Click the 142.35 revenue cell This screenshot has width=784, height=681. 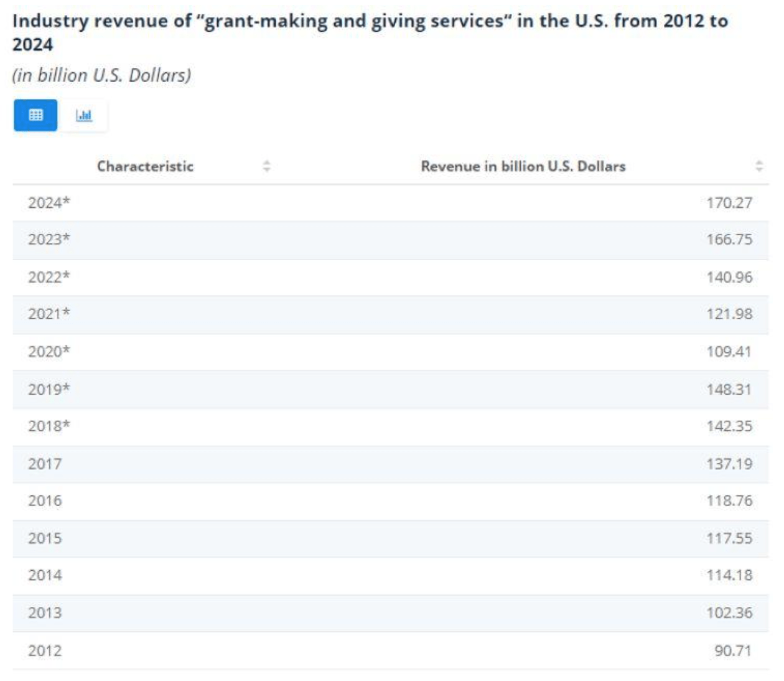click(x=729, y=426)
